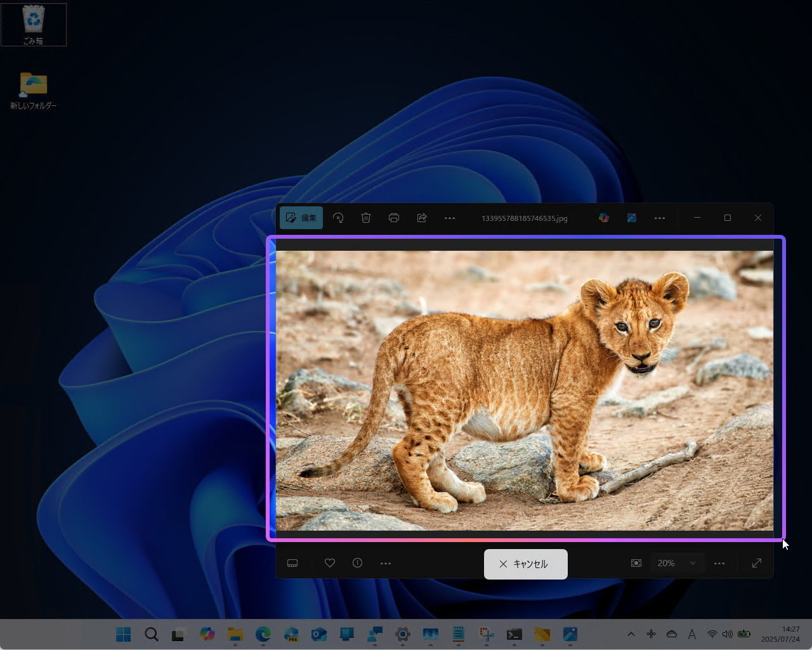Open more options beside the info icon
The height and width of the screenshot is (650, 812).
tap(386, 563)
